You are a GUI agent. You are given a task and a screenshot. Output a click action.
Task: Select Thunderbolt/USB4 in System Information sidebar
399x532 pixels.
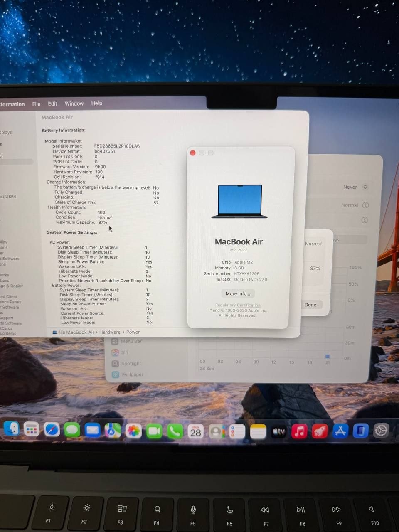pos(8,197)
